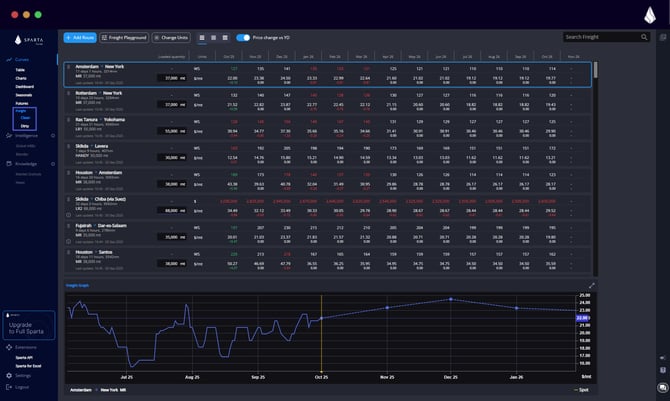Viewport: 670px width, 401px height.
Task: Expand the Intelligence sidebar section
Action: (x=28, y=135)
